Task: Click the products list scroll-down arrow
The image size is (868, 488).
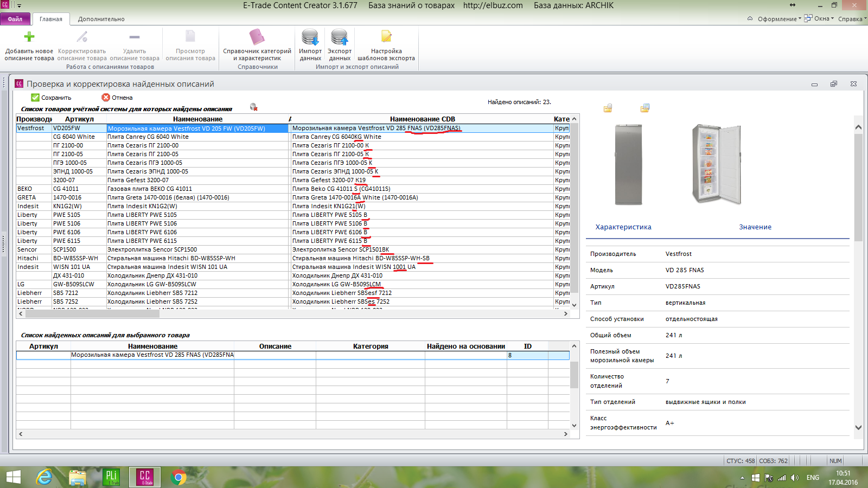Action: click(x=574, y=305)
